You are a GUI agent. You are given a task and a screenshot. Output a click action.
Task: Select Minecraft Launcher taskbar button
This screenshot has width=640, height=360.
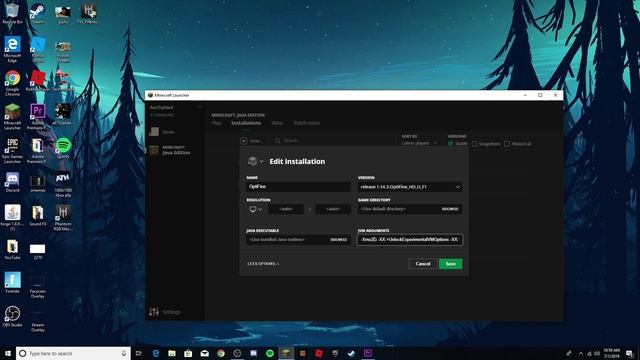click(286, 353)
